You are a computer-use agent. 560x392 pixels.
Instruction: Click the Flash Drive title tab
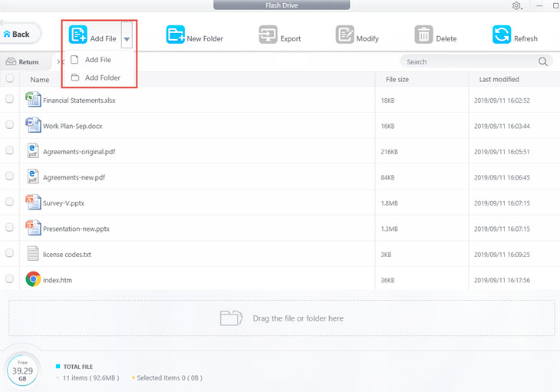coord(282,5)
